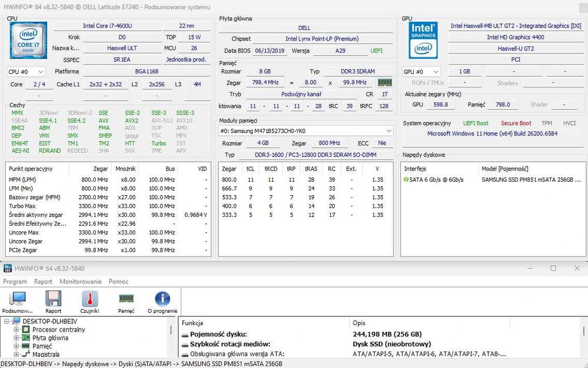This screenshot has width=588, height=368.
Task: Maximize the HWiNFO main window
Action: 553,268
